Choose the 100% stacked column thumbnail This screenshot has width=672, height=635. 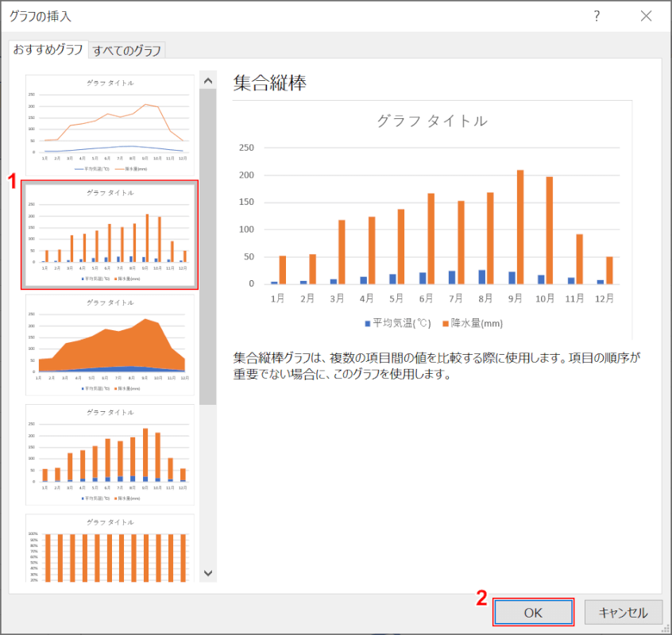click(110, 549)
